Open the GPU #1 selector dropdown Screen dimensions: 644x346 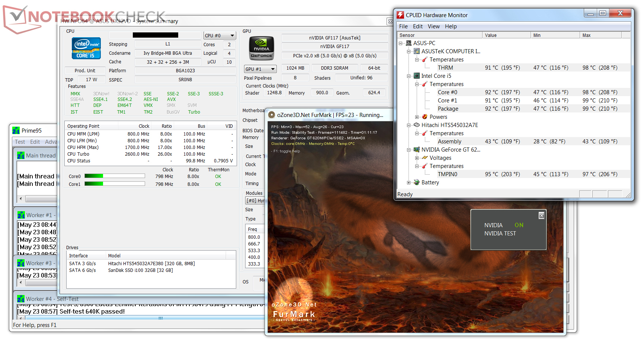tap(260, 69)
